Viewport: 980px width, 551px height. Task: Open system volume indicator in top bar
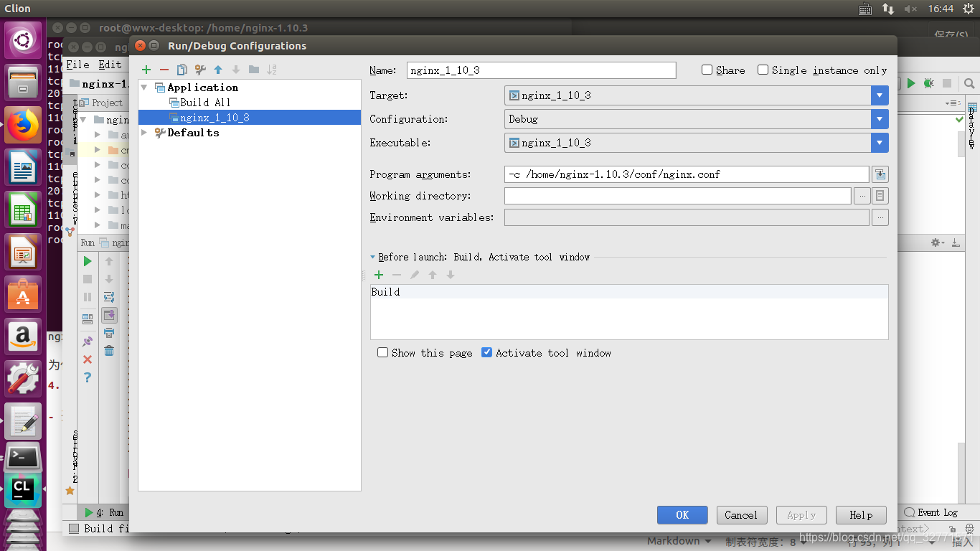[911, 9]
